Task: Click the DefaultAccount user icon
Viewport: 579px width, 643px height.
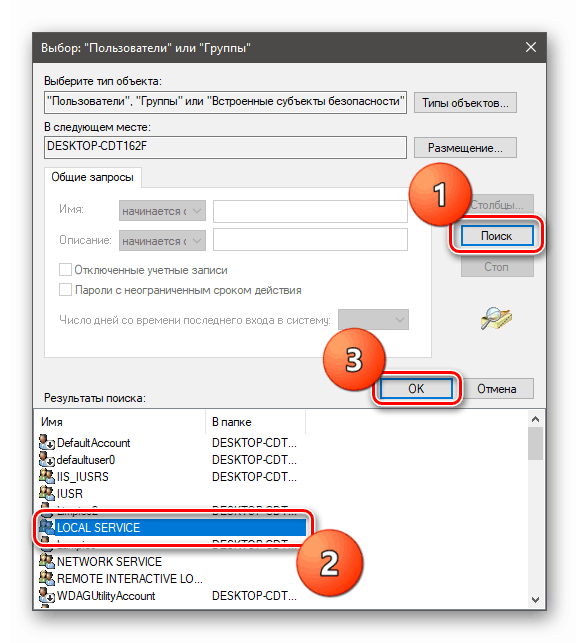Action: (x=47, y=442)
